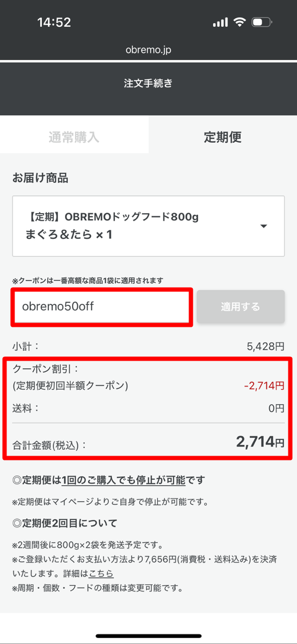The image size is (297, 644).
Task: Expand the OBREMOドッグフード800g product selector
Action: pos(148,226)
